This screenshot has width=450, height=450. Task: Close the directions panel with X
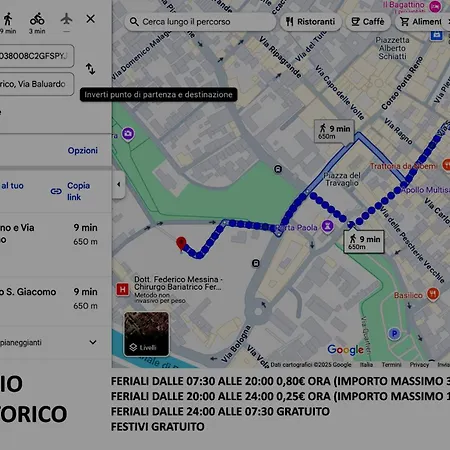(90, 19)
